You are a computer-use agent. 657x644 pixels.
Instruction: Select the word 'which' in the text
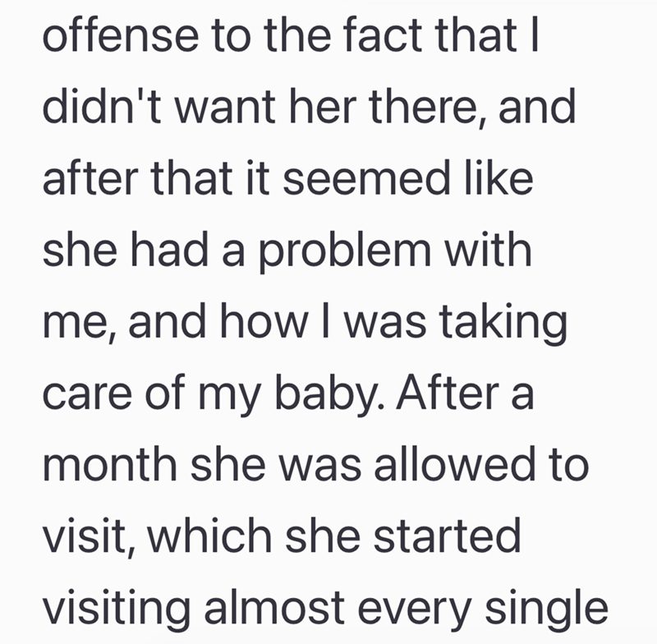pyautogui.click(x=209, y=536)
